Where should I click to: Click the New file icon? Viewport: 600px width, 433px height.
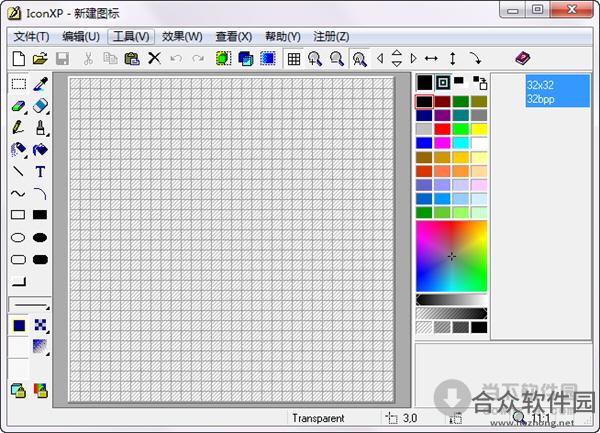tap(19, 59)
